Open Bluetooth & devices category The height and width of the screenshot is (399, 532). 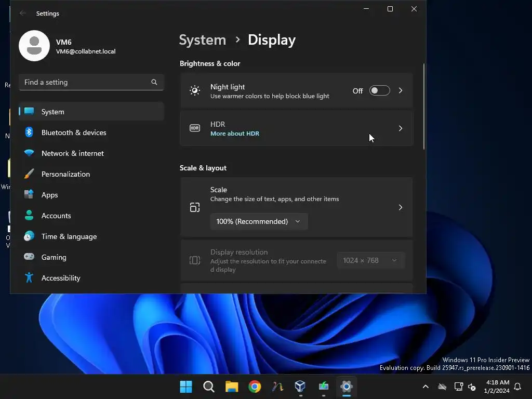91,132
